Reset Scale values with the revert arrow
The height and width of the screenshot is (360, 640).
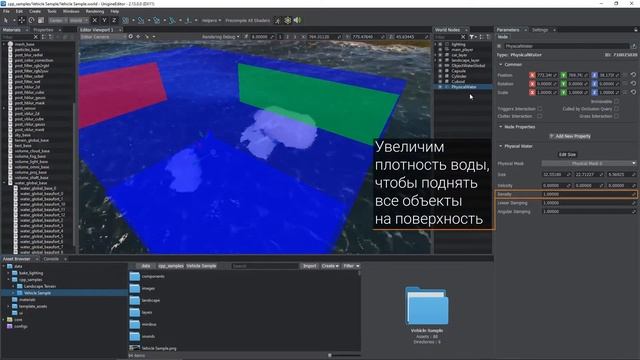click(633, 92)
